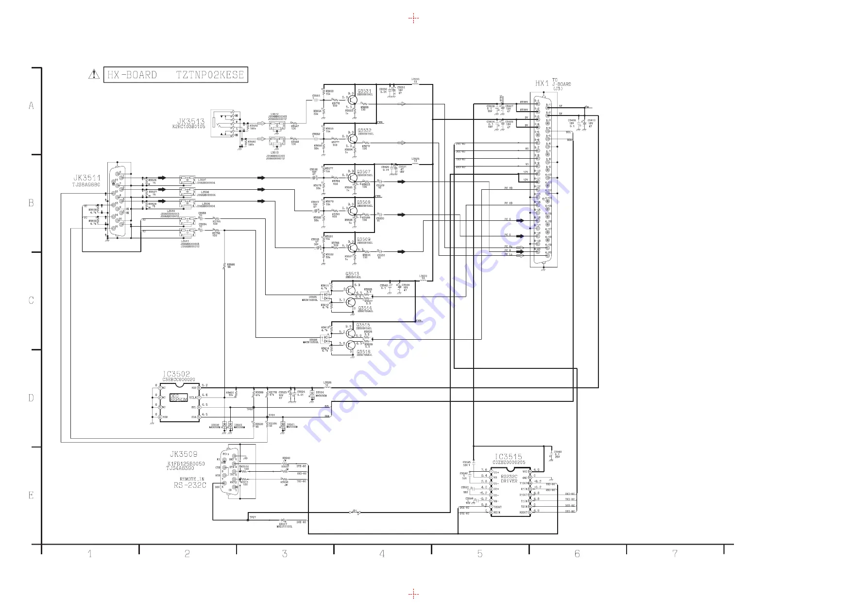Click the column label "7" on the bottom border

(x=675, y=554)
